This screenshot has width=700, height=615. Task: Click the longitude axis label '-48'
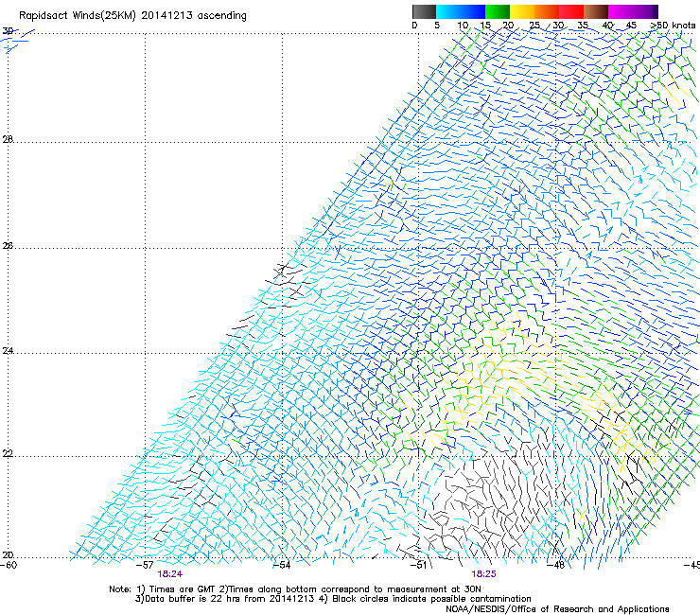[x=556, y=565]
